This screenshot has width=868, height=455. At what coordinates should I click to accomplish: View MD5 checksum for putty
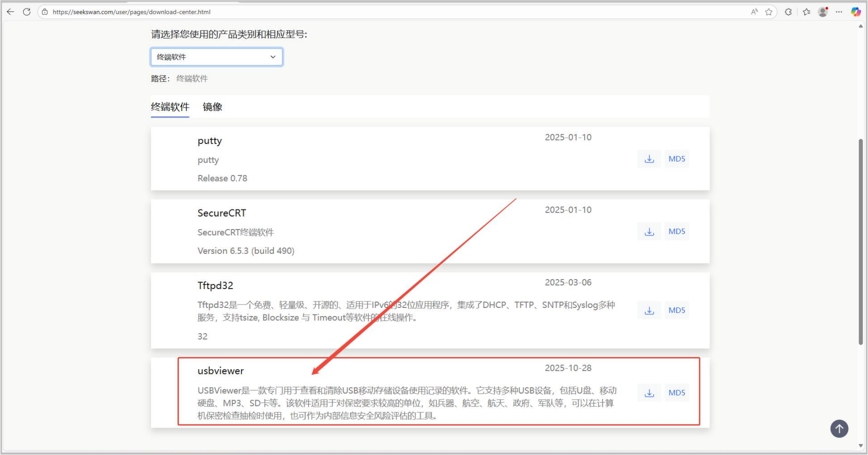[676, 158]
